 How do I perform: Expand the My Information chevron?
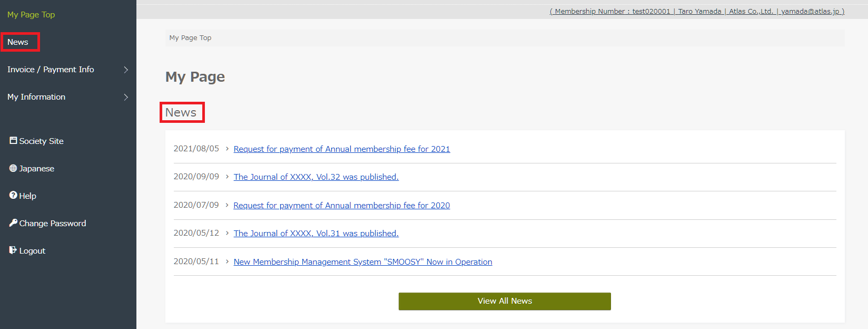pos(126,97)
